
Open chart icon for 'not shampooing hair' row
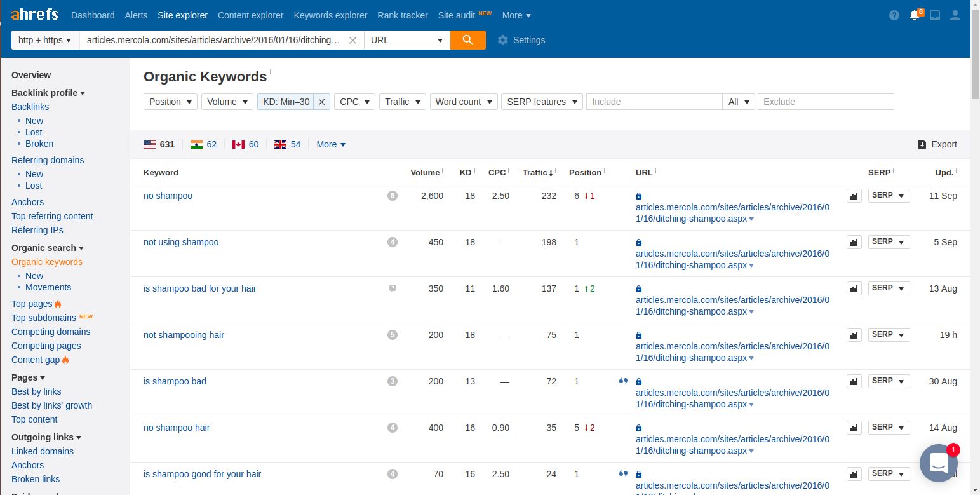854,335
